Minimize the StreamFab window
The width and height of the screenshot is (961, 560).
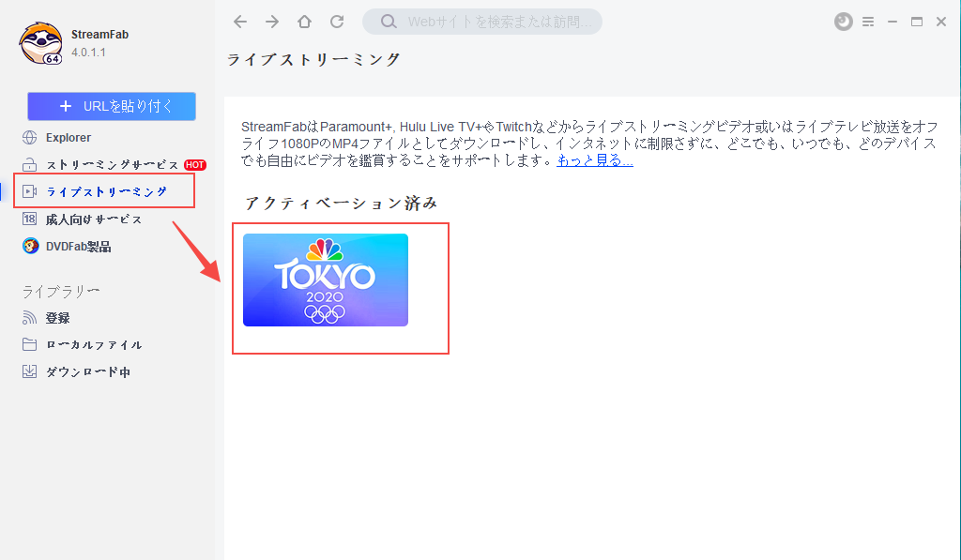coord(892,22)
